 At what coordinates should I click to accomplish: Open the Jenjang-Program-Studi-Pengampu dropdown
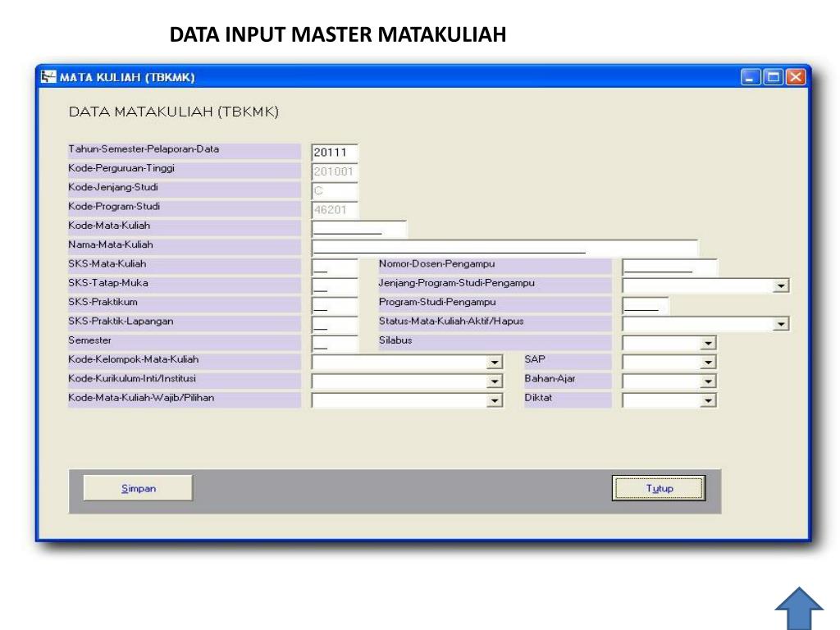click(x=782, y=286)
